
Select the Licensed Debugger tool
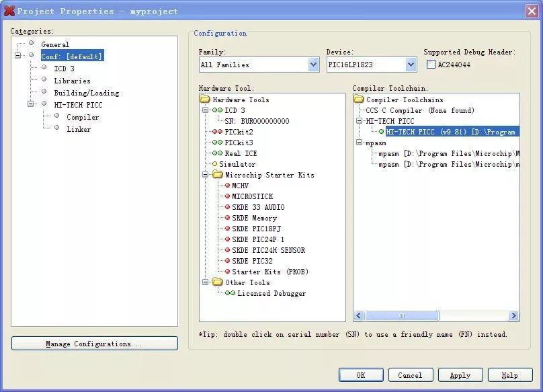[271, 294]
